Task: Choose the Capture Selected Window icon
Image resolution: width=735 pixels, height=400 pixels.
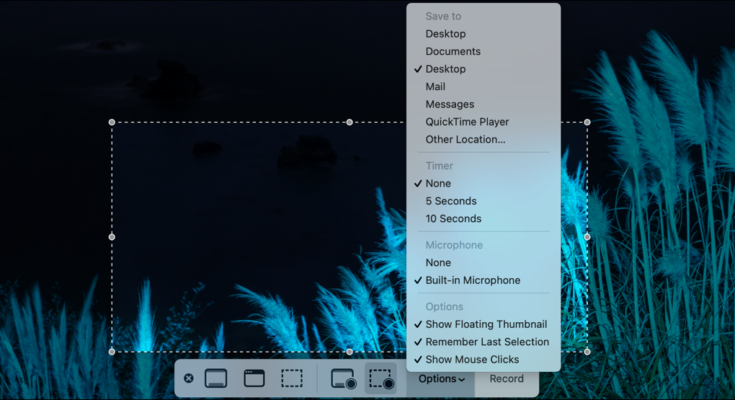Action: pyautogui.click(x=254, y=379)
